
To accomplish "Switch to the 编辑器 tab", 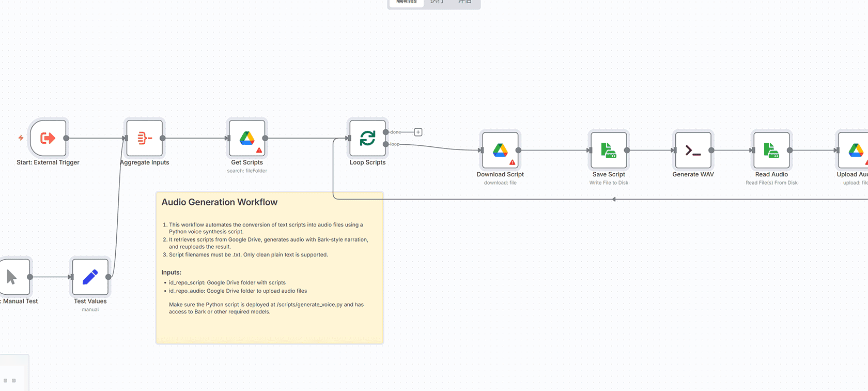I will [x=406, y=2].
